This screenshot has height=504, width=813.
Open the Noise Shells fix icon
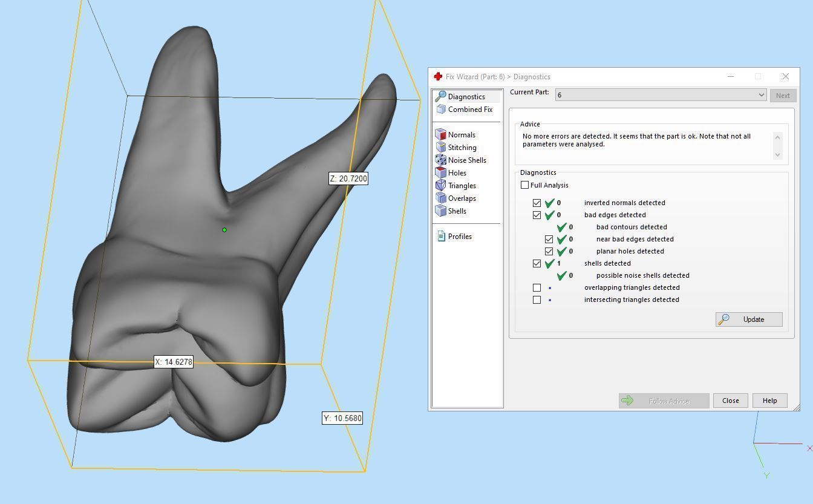(x=441, y=160)
